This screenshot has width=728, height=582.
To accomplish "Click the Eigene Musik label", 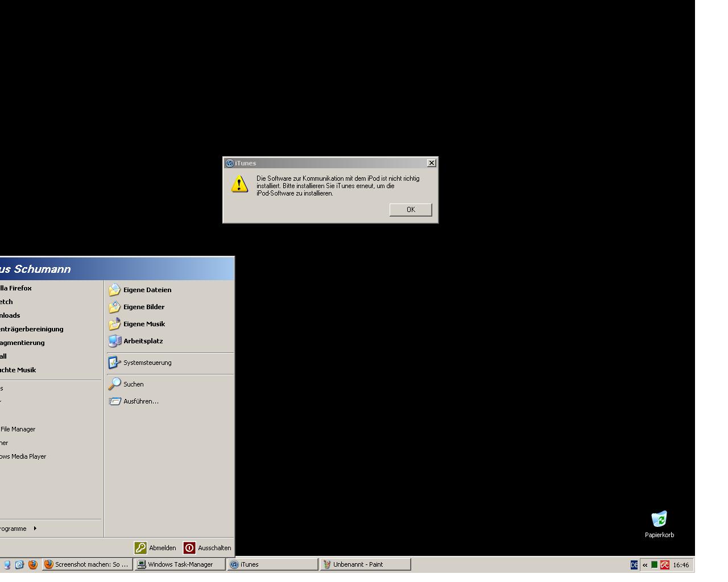I will click(144, 324).
